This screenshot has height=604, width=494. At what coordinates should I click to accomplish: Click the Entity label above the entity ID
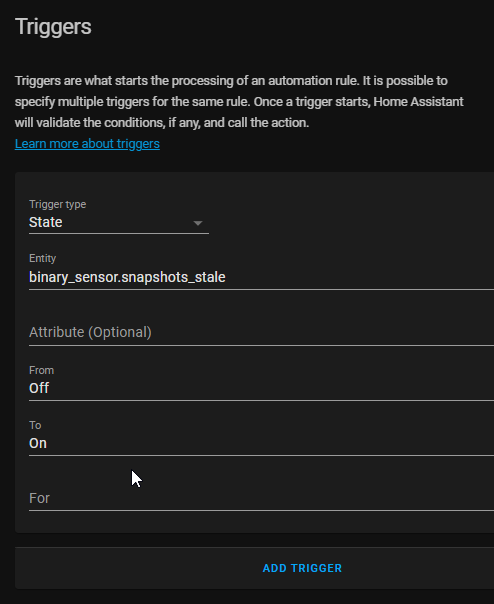click(42, 258)
